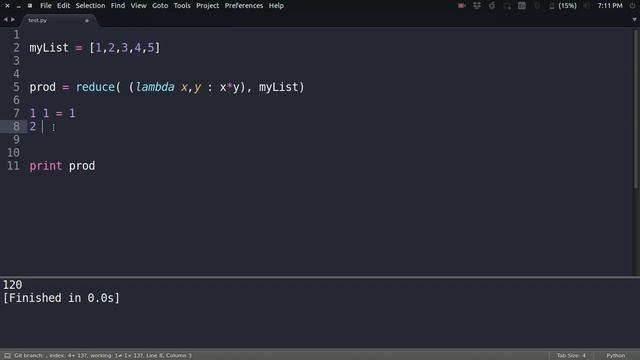The width and height of the screenshot is (640, 360).
Task: Click line number 2 in gutter
Action: click(x=16, y=48)
